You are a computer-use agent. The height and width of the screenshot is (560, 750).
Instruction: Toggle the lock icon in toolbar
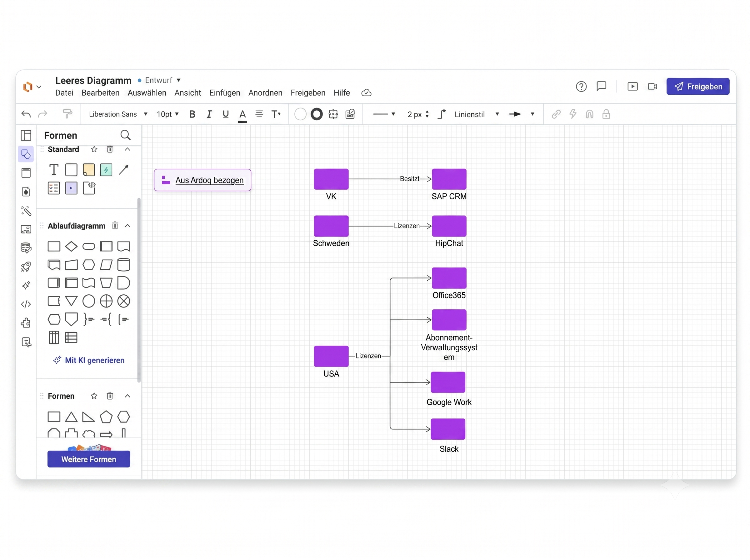(606, 114)
